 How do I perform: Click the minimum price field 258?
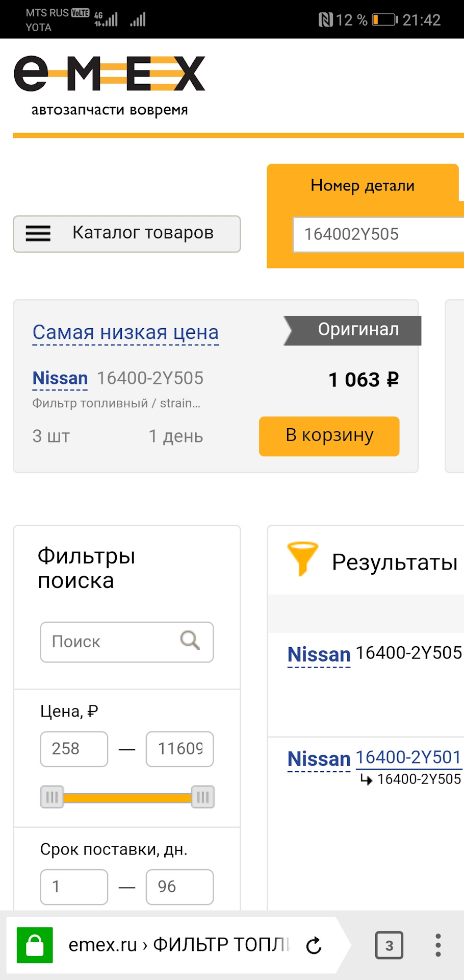[x=74, y=749]
